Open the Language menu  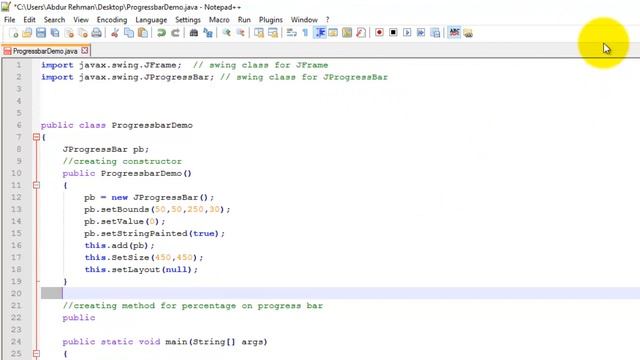(151, 20)
